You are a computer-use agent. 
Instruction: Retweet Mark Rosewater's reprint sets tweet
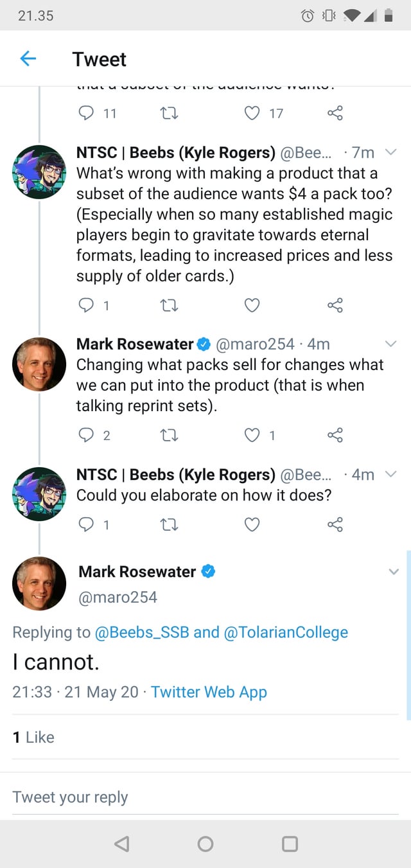168,435
